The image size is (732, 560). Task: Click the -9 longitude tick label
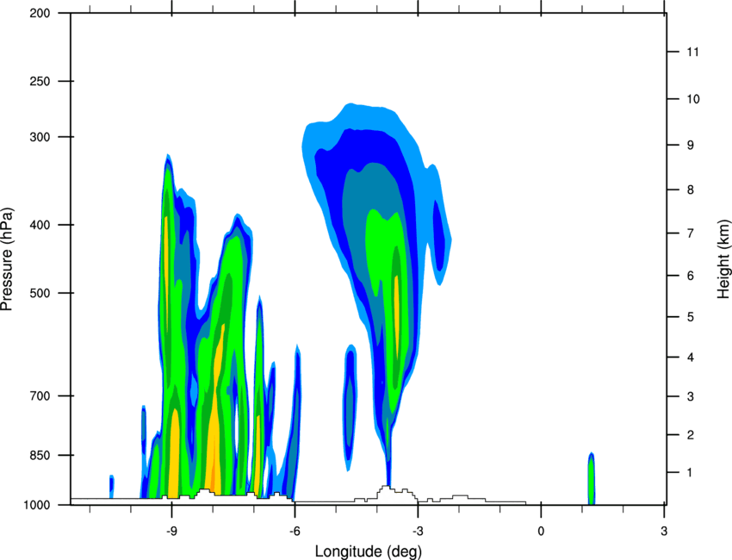click(x=171, y=531)
